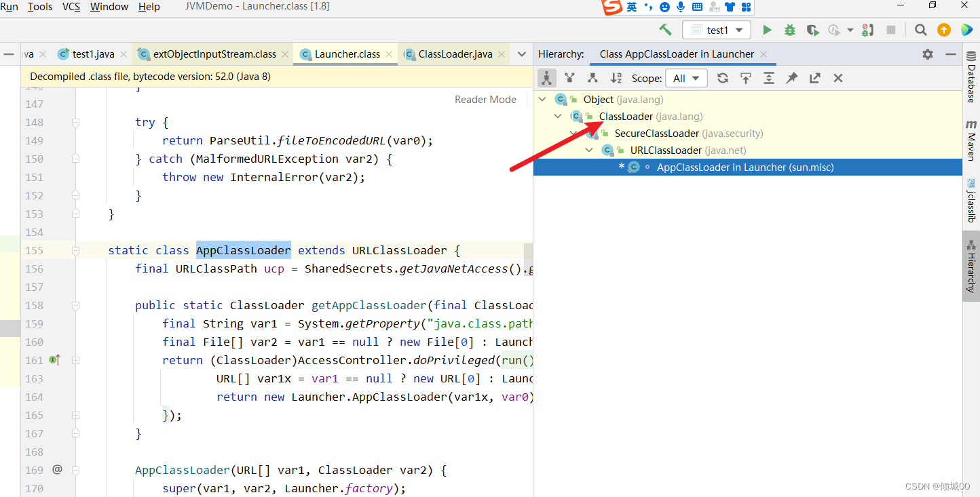Run test1 with the green play icon
980x497 pixels.
click(767, 30)
